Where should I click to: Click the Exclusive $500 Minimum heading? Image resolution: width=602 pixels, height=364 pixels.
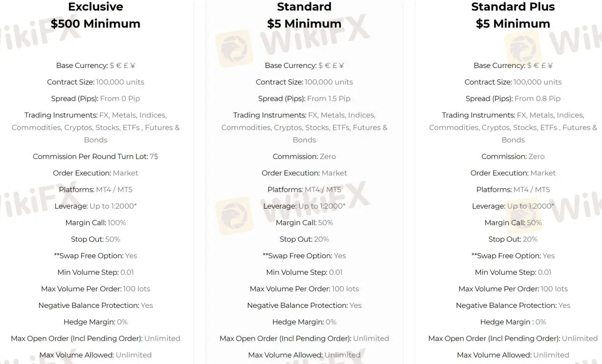tap(96, 15)
